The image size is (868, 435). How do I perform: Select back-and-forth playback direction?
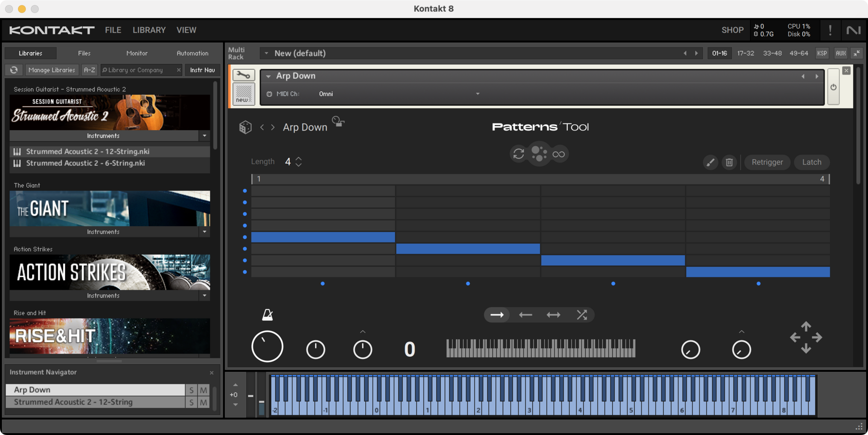[x=553, y=315]
